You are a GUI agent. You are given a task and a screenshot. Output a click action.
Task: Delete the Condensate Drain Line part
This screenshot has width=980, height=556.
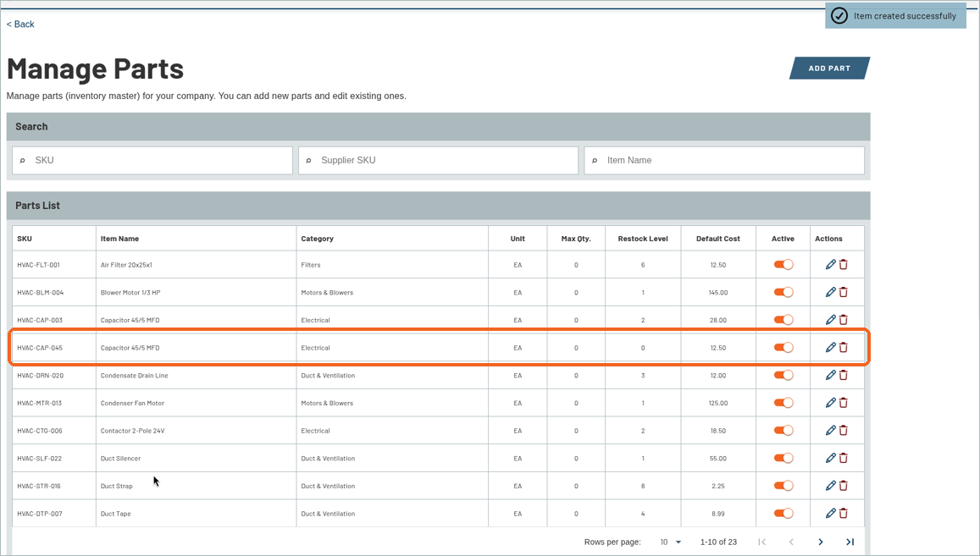843,375
